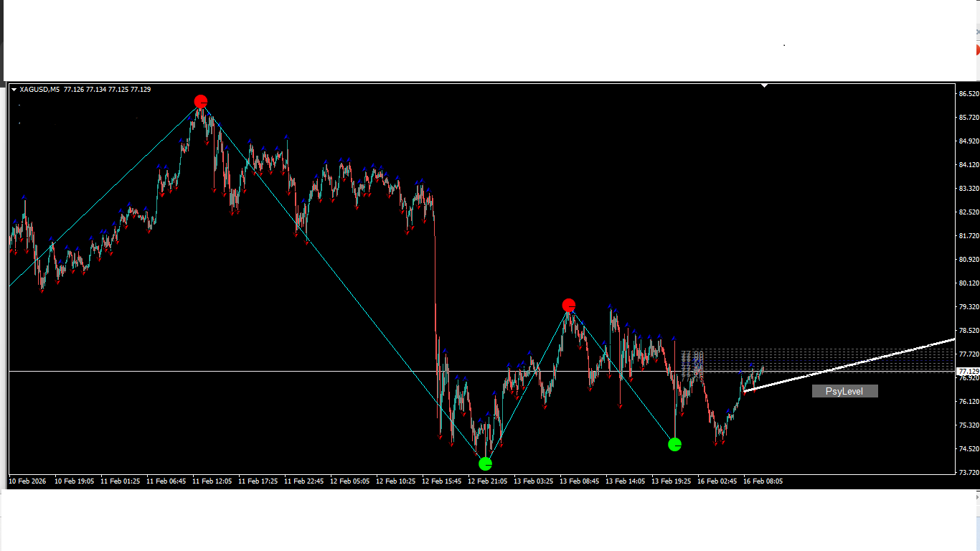Click the 12 Feb 15:45 time label
Image resolution: width=980 pixels, height=551 pixels.
[441, 481]
